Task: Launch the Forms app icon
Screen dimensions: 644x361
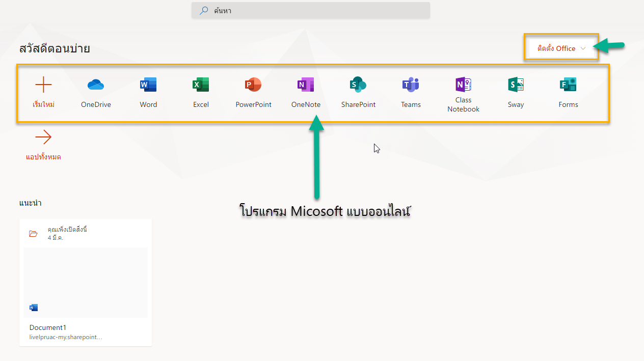Action: [568, 85]
